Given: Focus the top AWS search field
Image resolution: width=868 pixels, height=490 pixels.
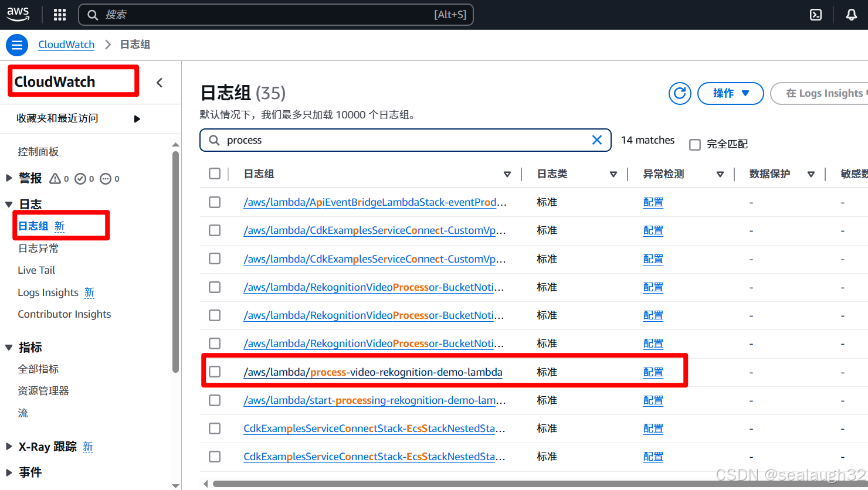Looking at the screenshot, I should 276,15.
